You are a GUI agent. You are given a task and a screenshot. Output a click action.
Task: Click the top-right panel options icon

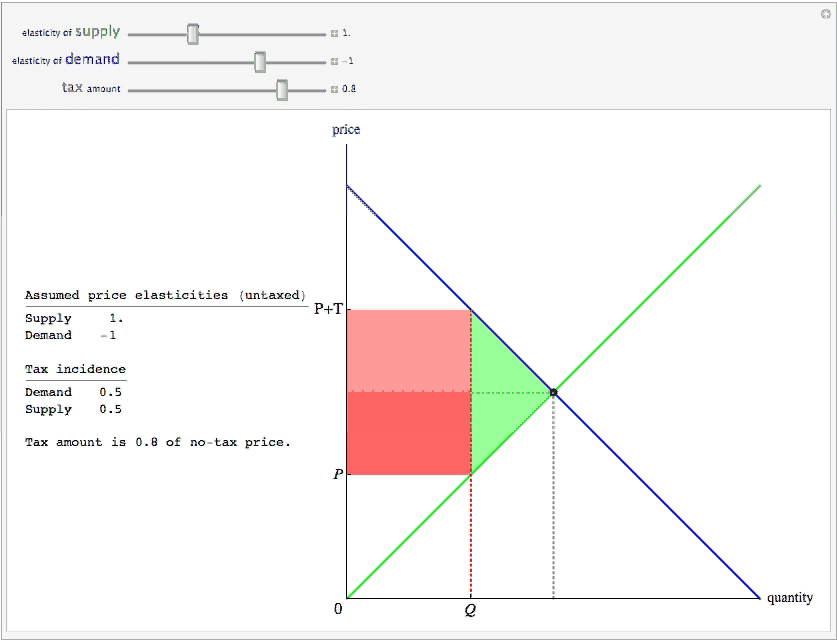click(826, 14)
